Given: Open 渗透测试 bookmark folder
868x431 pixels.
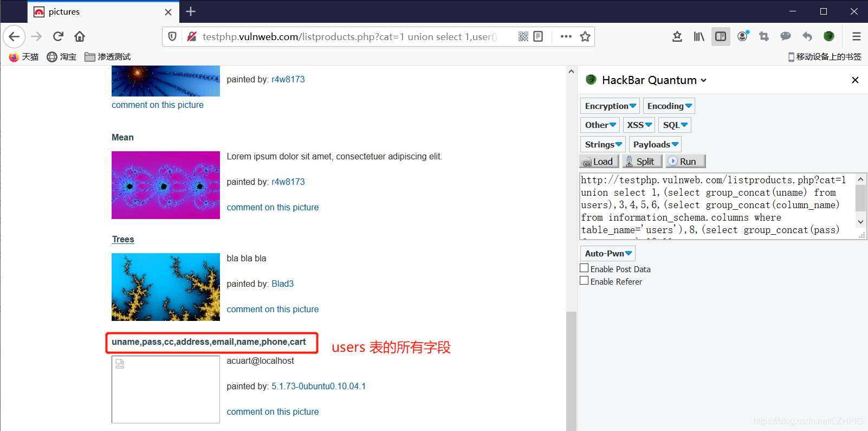Looking at the screenshot, I should (x=108, y=57).
